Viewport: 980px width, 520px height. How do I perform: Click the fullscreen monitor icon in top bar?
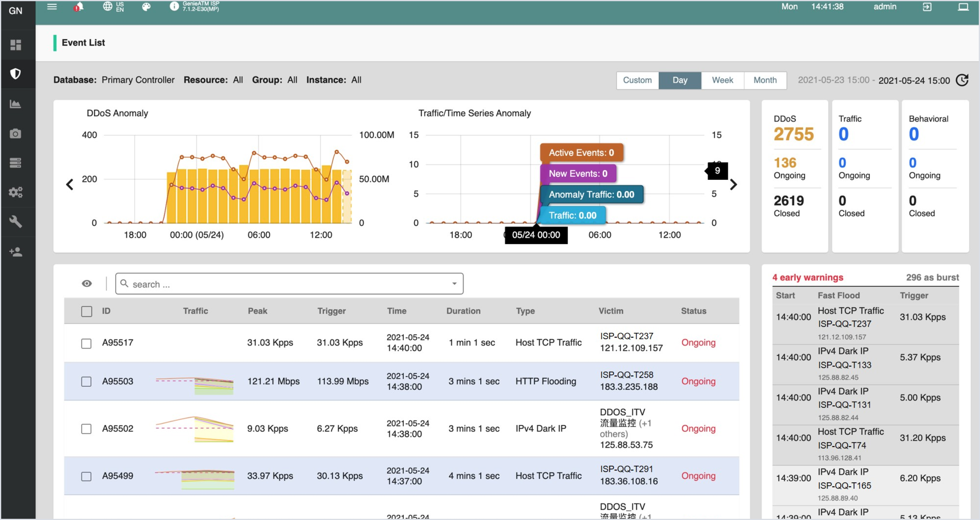pyautogui.click(x=963, y=7)
